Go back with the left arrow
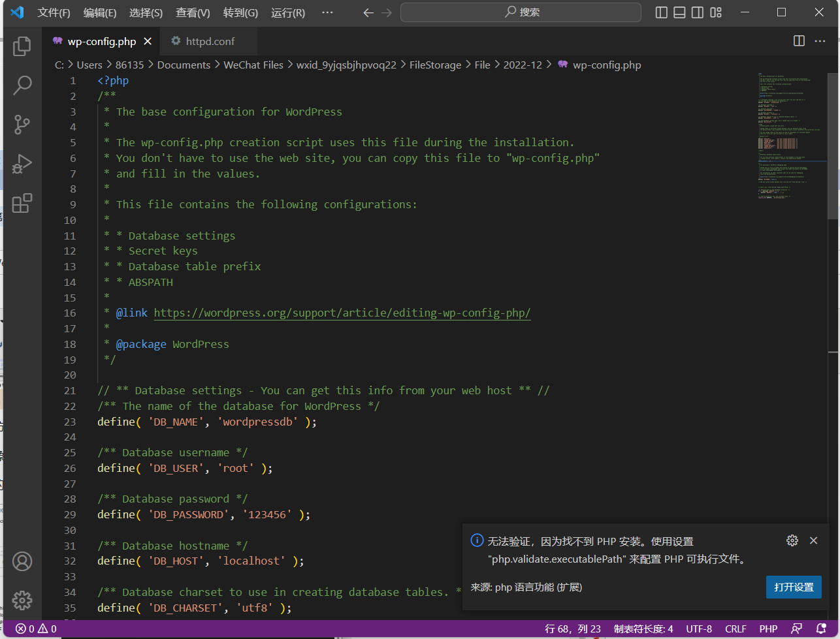 click(x=368, y=12)
